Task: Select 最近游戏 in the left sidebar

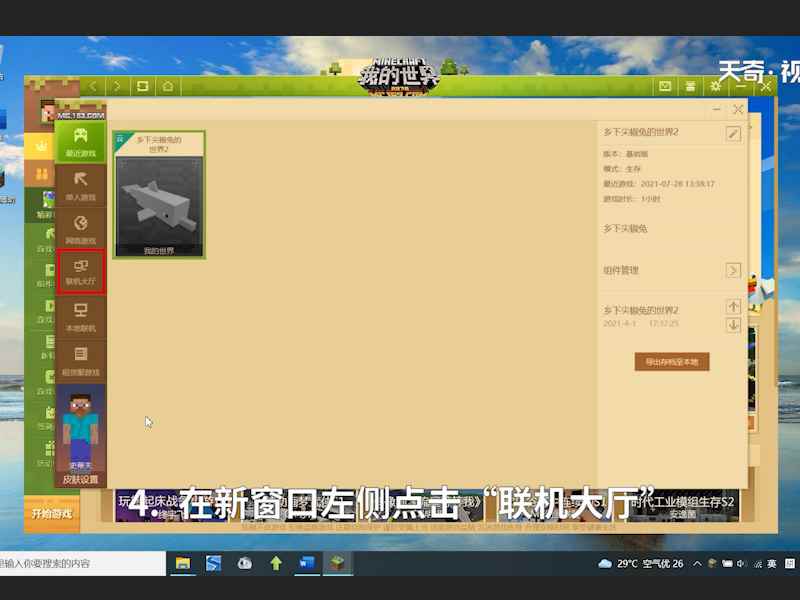Action: pos(81,141)
